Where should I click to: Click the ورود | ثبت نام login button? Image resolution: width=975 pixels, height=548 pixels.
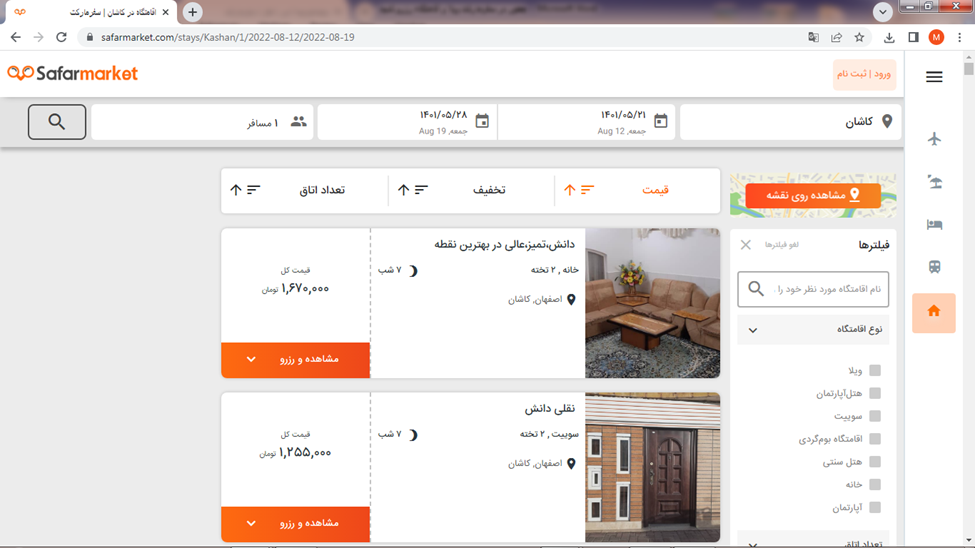[864, 74]
